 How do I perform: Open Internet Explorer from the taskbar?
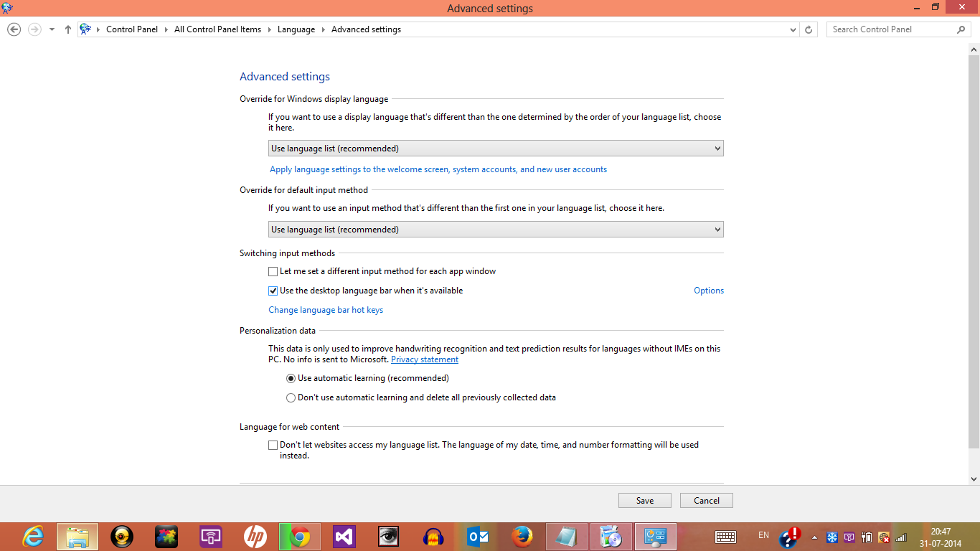[33, 537]
